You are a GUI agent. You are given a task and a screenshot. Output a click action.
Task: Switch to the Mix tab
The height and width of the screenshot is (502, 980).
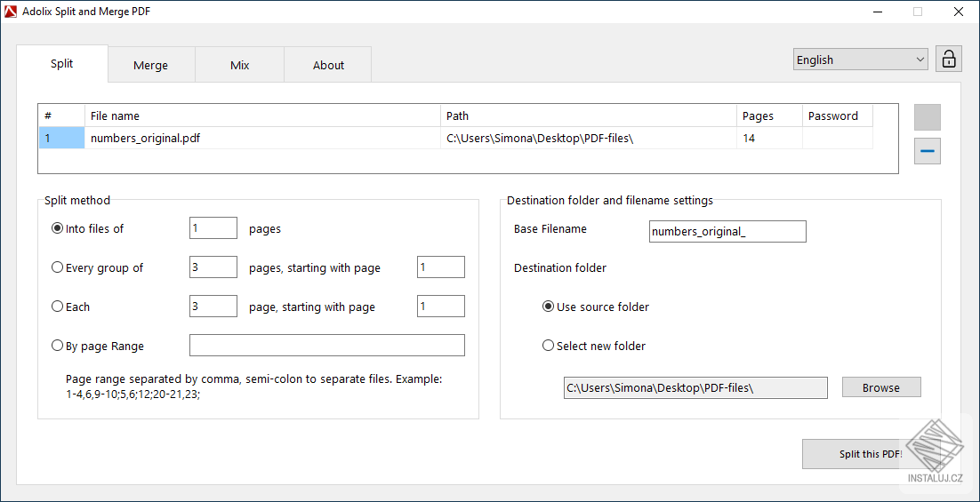pos(240,65)
